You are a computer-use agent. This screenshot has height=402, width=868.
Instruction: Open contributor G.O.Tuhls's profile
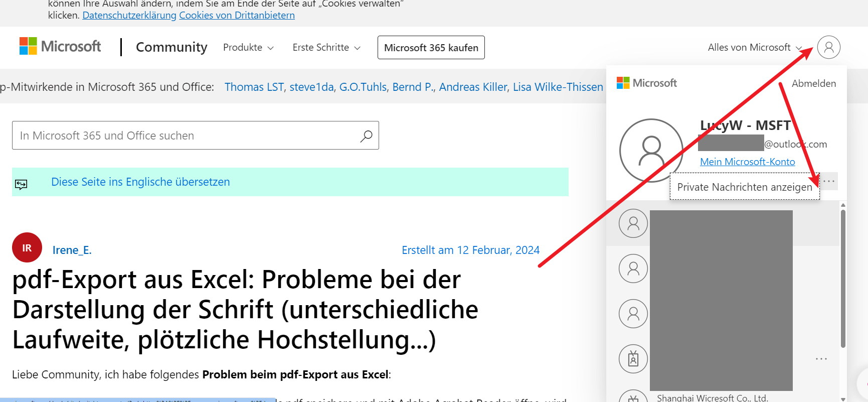[363, 87]
